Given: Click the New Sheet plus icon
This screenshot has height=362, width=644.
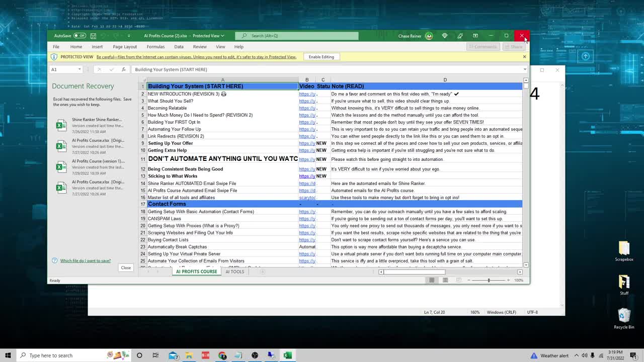Looking at the screenshot, I should [x=262, y=271].
